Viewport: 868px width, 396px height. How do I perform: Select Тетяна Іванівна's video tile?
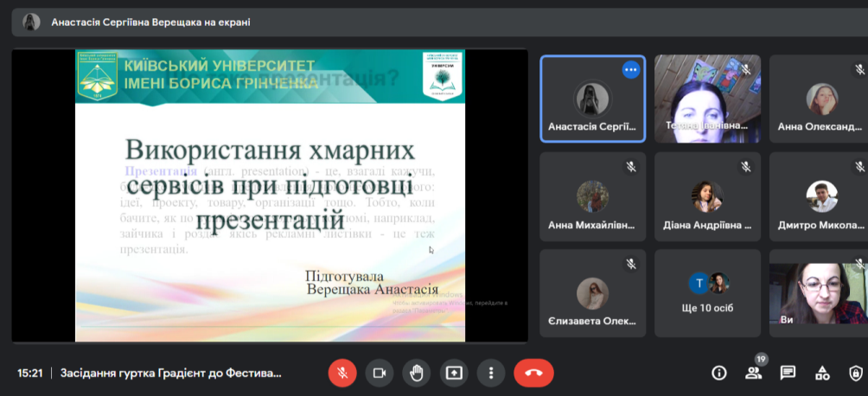tap(707, 99)
